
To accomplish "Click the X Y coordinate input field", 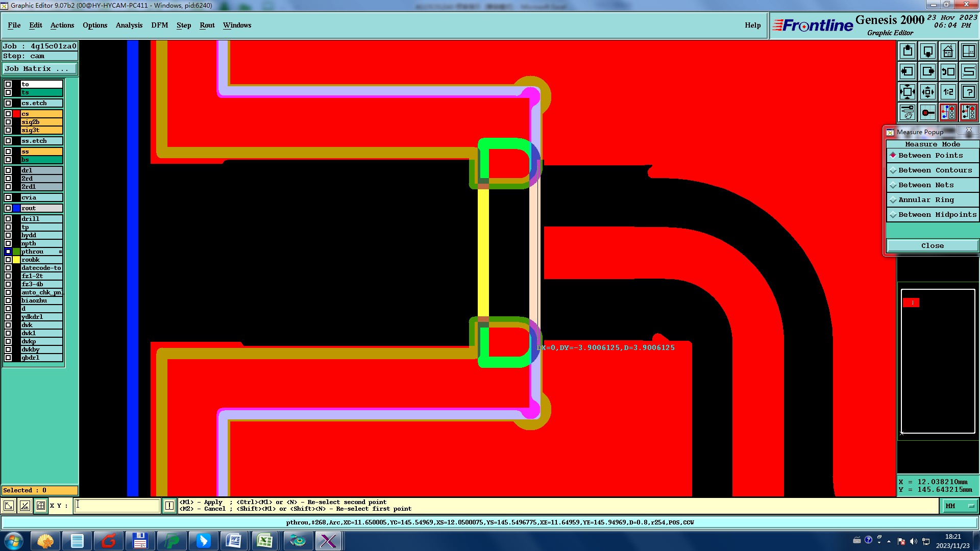I will coord(117,506).
